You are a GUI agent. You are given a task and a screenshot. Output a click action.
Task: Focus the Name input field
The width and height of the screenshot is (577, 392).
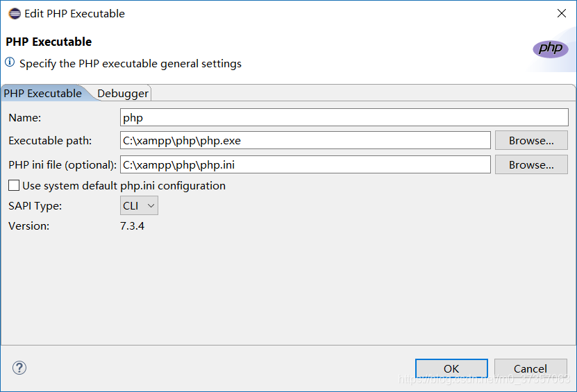click(344, 118)
